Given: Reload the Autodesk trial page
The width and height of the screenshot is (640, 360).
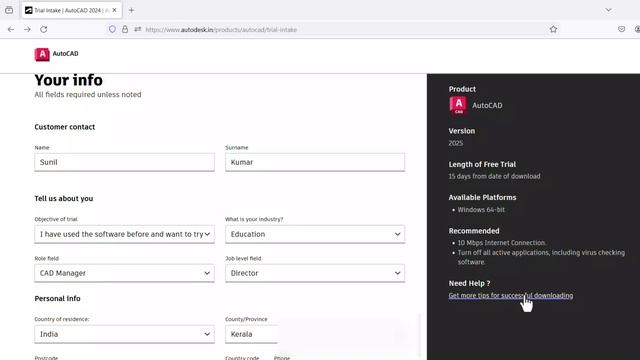Looking at the screenshot, I should 44,29.
